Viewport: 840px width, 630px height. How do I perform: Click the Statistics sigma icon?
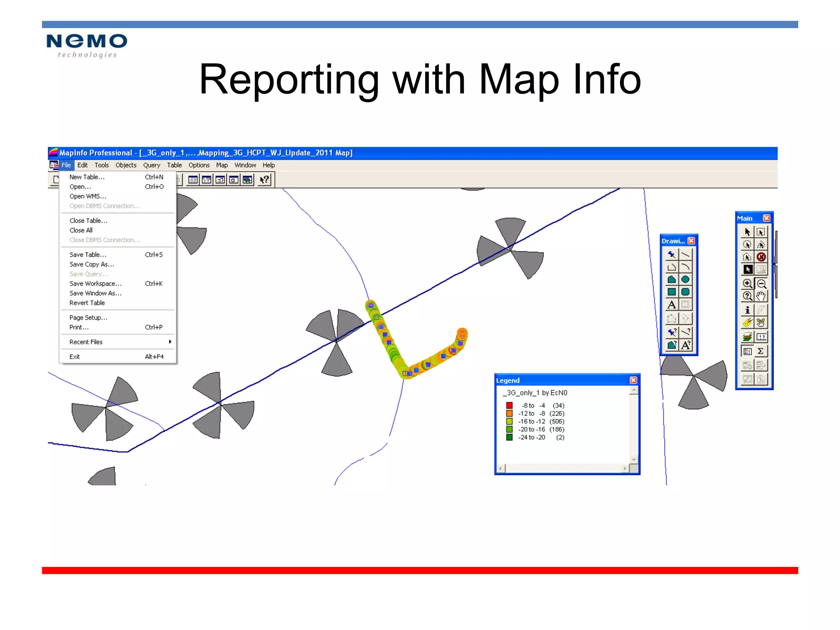(761, 351)
